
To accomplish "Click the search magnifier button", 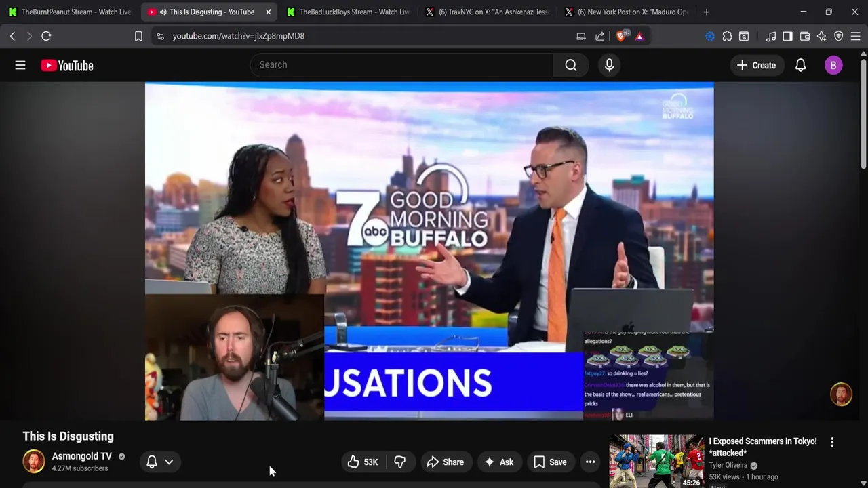I will click(x=571, y=65).
